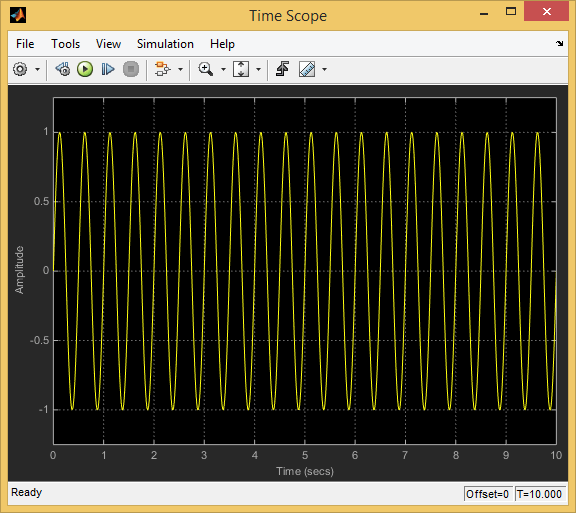Open the File menu
Screen dimensions: 576x513
(25, 44)
